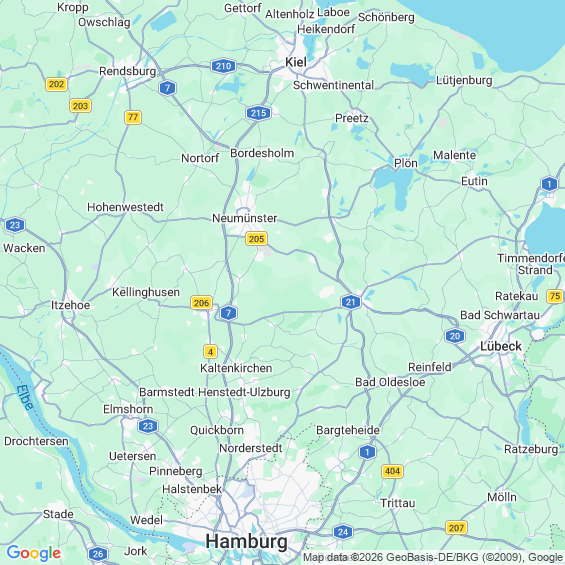
Task: Click the A210 highway shield near Rendsburg
Action: click(223, 66)
